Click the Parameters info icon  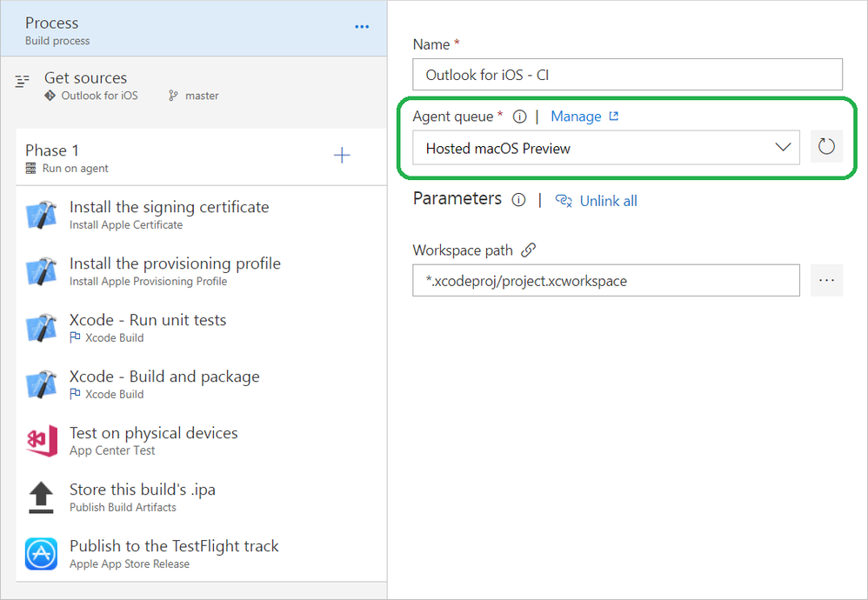(x=518, y=200)
